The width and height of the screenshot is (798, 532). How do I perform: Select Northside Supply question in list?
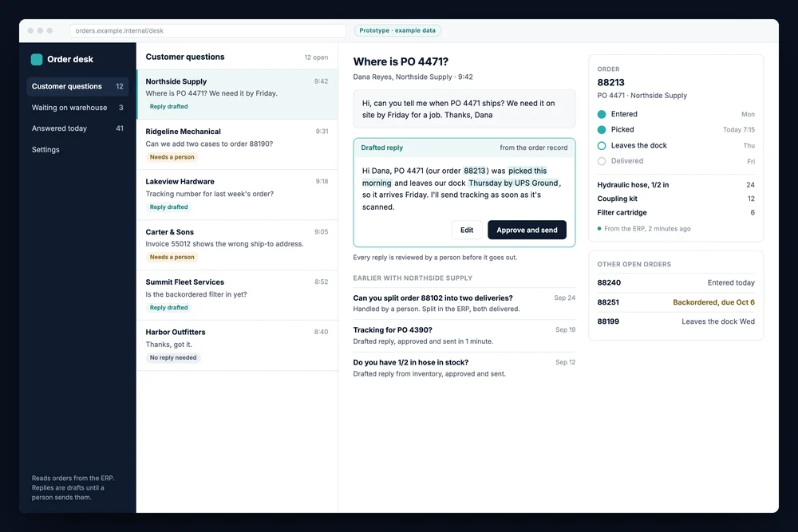(x=237, y=94)
